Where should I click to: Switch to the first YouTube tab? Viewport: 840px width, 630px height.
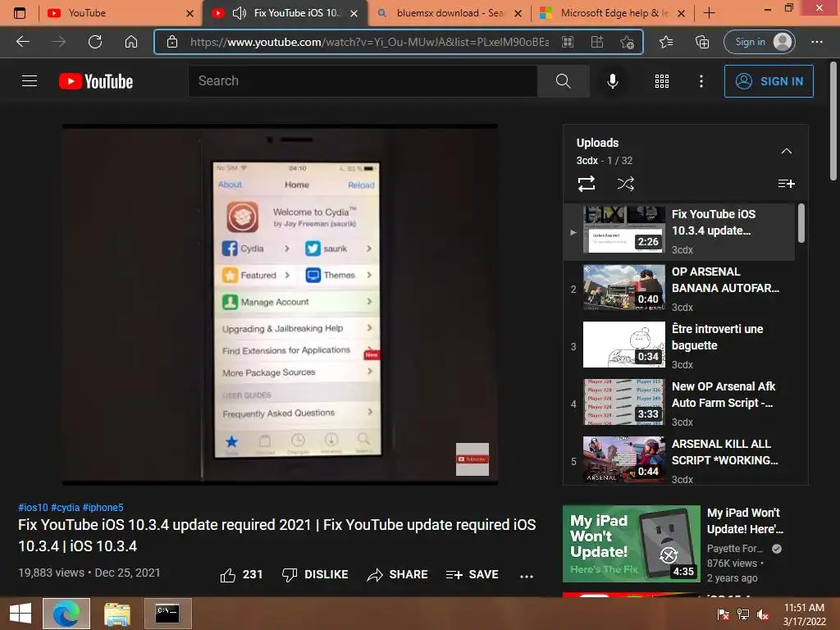(120, 13)
